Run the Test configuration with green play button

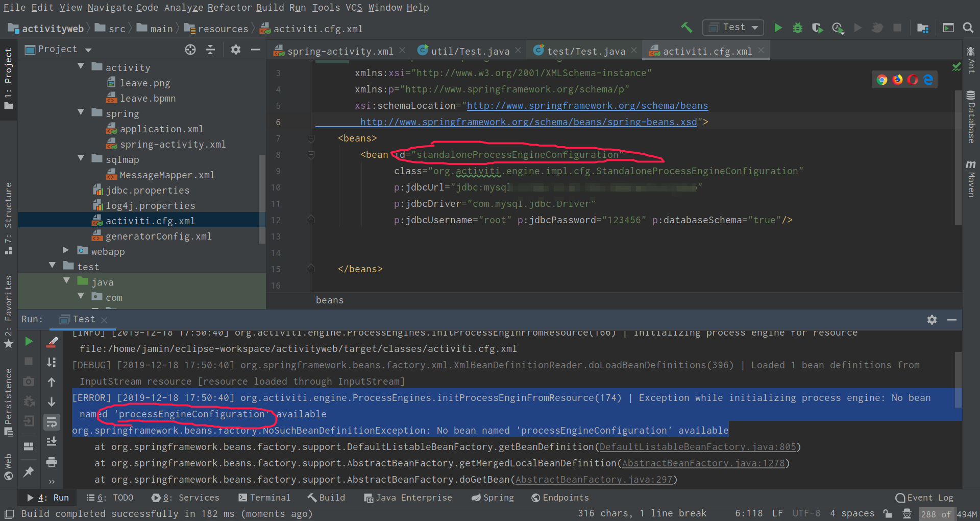tap(778, 28)
